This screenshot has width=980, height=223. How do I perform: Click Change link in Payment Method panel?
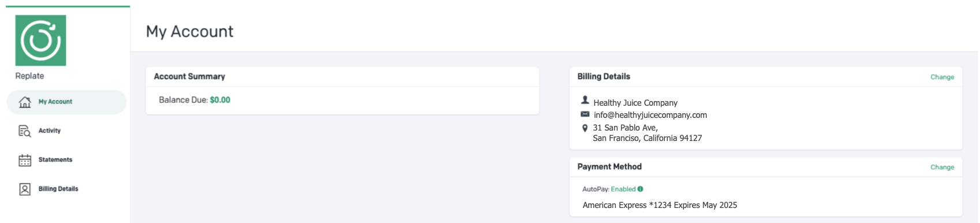pyautogui.click(x=942, y=167)
